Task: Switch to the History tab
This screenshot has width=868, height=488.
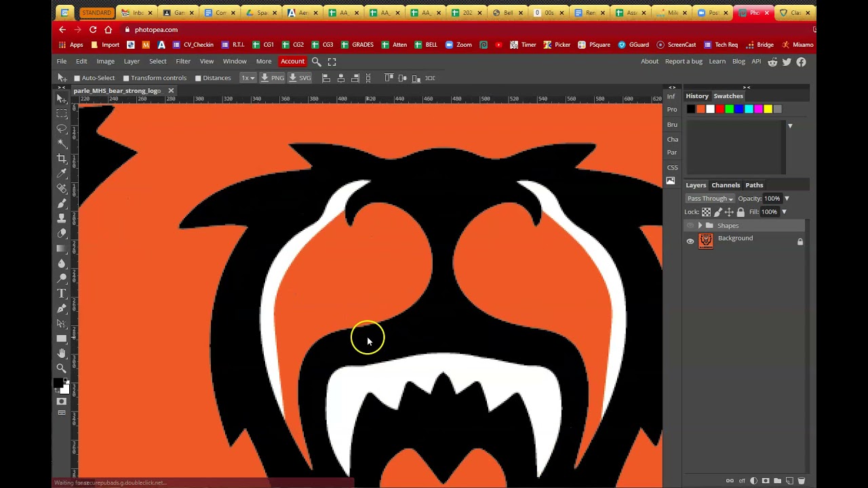Action: [x=697, y=96]
